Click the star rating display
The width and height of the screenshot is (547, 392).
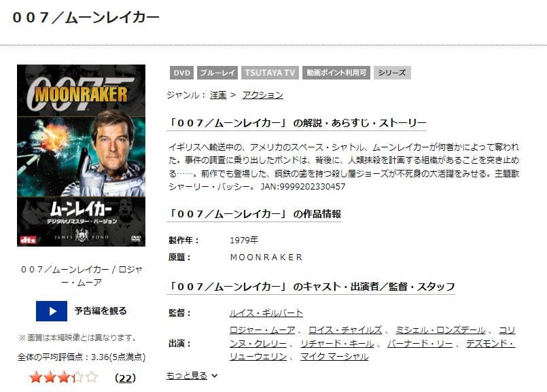[63, 377]
